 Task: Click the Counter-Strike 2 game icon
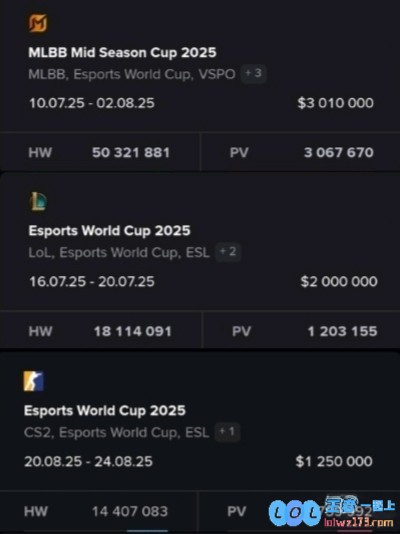[x=33, y=381]
